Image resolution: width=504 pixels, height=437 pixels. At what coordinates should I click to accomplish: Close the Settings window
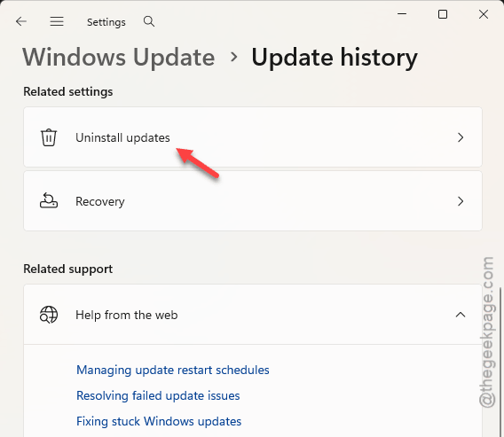[484, 14]
